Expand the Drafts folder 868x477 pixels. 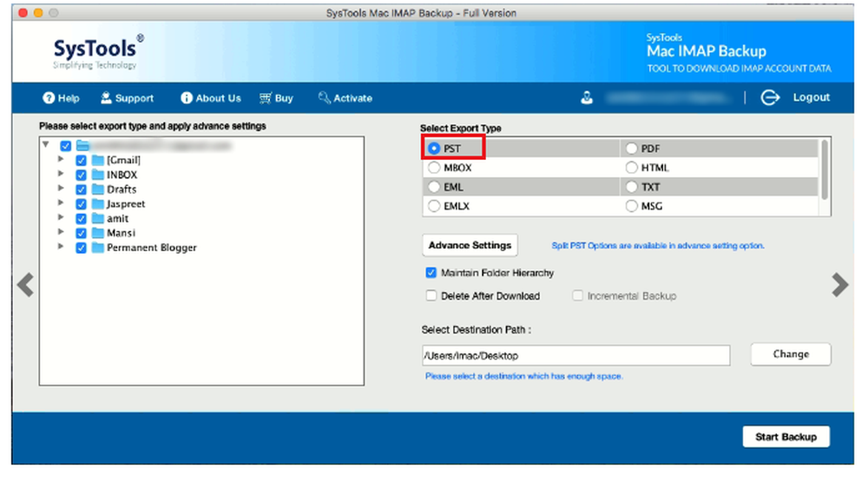tap(61, 188)
